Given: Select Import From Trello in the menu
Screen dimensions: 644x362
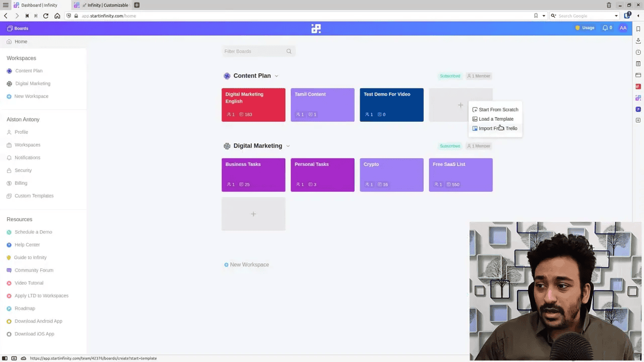Looking at the screenshot, I should click(x=498, y=128).
